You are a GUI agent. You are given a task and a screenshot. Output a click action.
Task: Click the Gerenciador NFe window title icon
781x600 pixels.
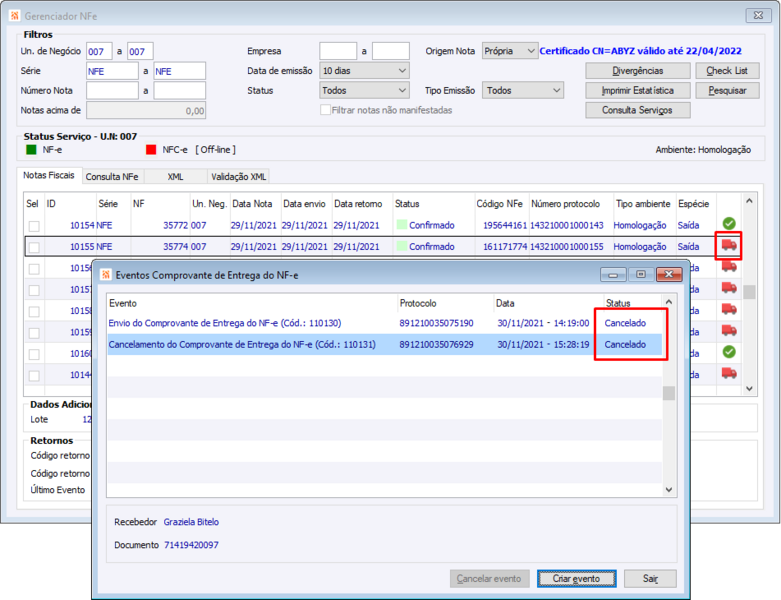(x=14, y=16)
